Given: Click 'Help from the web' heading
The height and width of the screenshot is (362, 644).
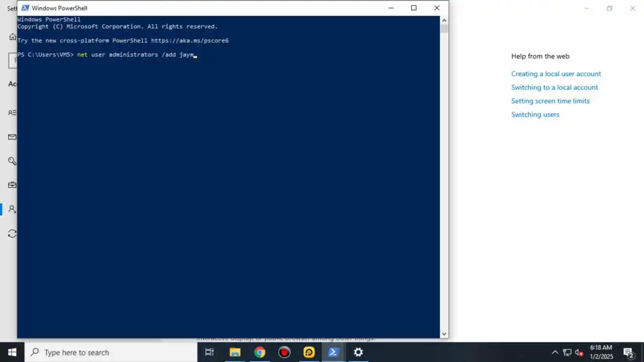Looking at the screenshot, I should 540,56.
